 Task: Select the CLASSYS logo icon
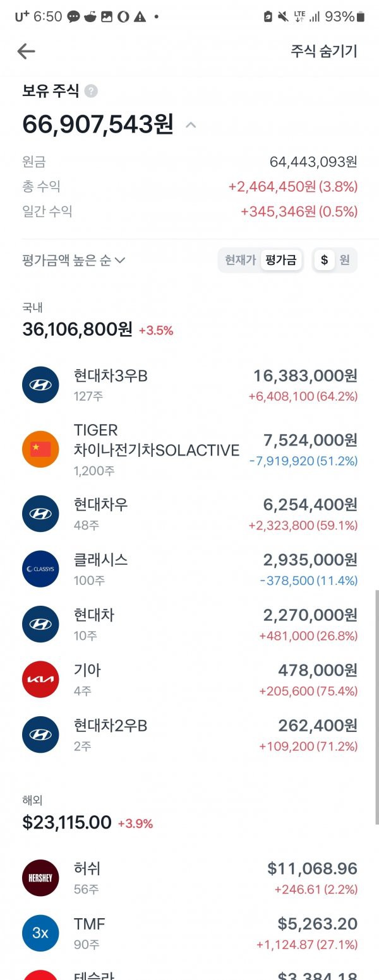[40, 569]
